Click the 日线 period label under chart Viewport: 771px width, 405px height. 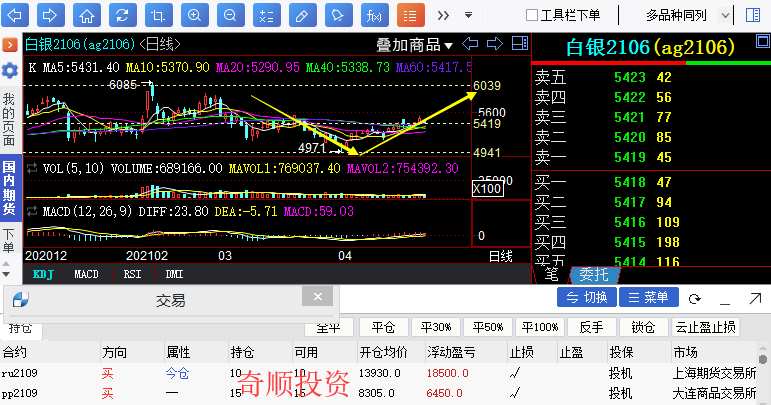(501, 256)
